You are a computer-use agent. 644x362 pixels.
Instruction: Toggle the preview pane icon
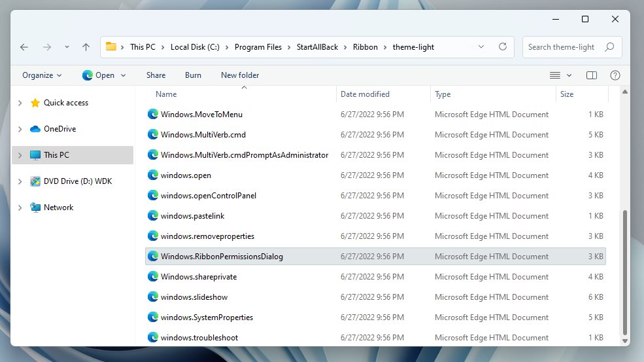click(x=592, y=75)
